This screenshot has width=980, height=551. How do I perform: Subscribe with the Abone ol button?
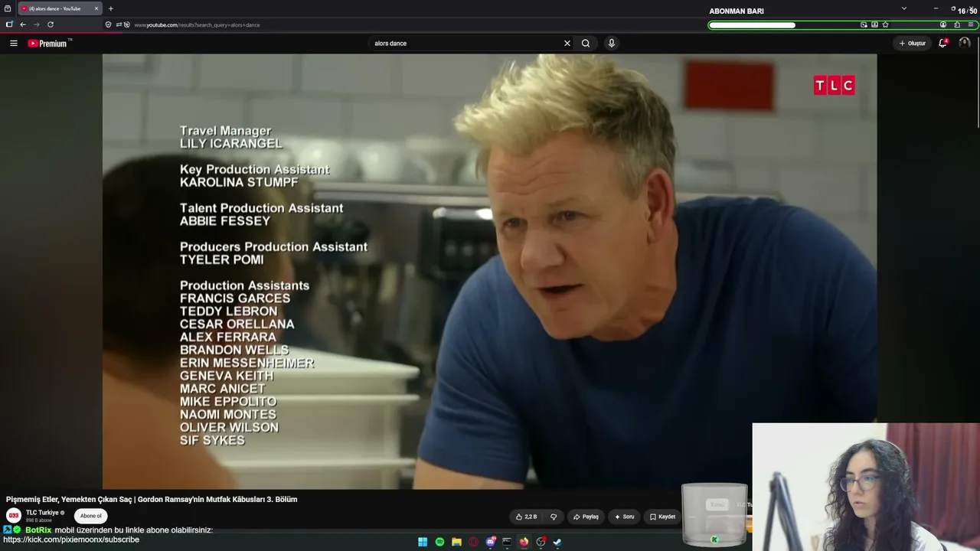tap(90, 516)
